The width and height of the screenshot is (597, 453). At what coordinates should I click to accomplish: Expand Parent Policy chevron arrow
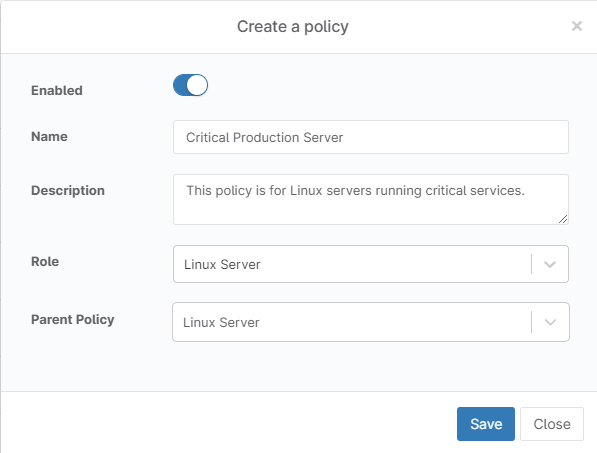click(x=550, y=322)
